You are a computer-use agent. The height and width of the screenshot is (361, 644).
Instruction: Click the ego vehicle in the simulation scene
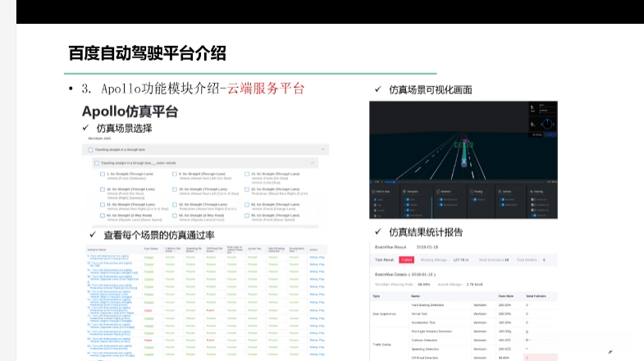coord(464,163)
